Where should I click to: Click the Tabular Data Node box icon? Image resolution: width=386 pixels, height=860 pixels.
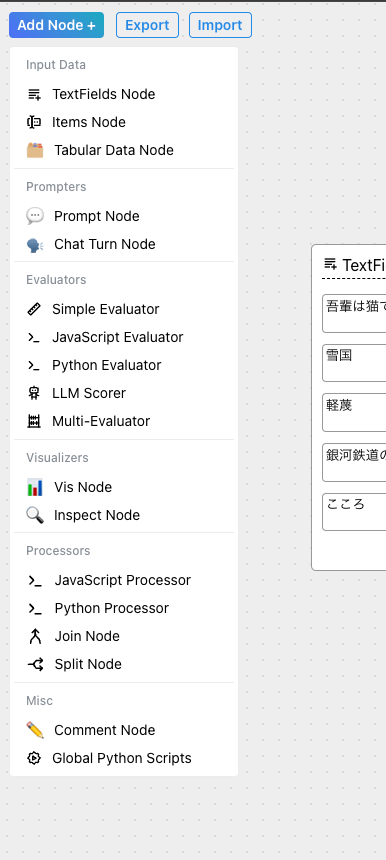point(35,150)
